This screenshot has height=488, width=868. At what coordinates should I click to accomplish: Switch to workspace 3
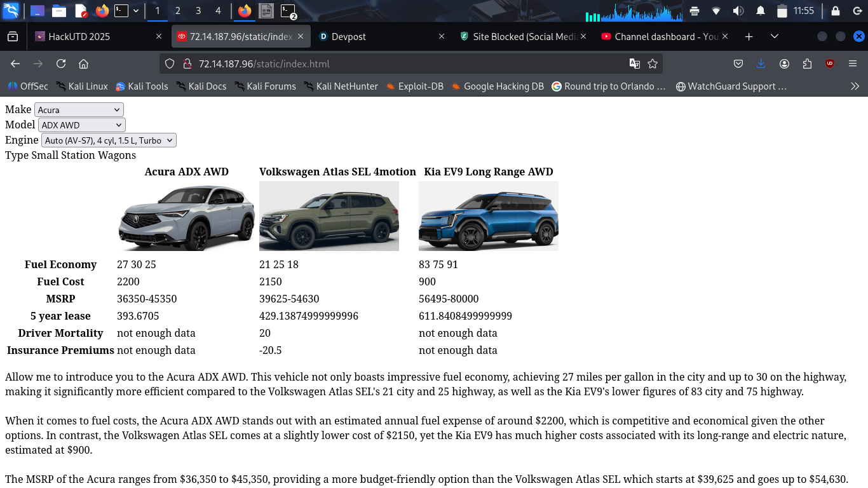[x=198, y=11]
